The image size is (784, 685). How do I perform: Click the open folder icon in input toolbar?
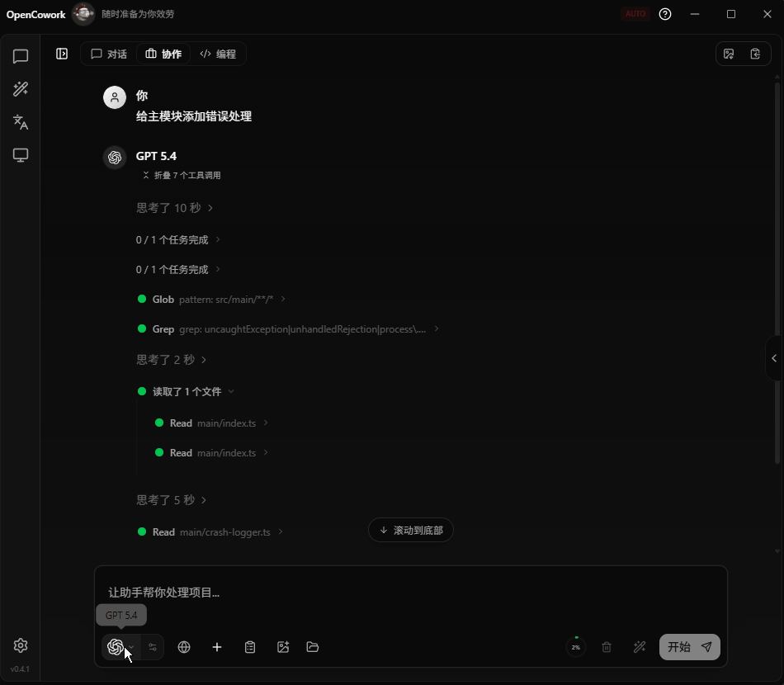pos(313,647)
